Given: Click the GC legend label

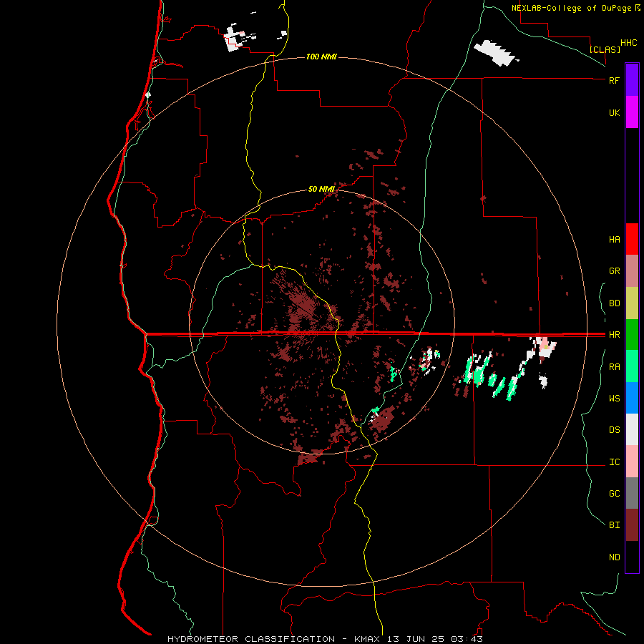Looking at the screenshot, I should (614, 494).
